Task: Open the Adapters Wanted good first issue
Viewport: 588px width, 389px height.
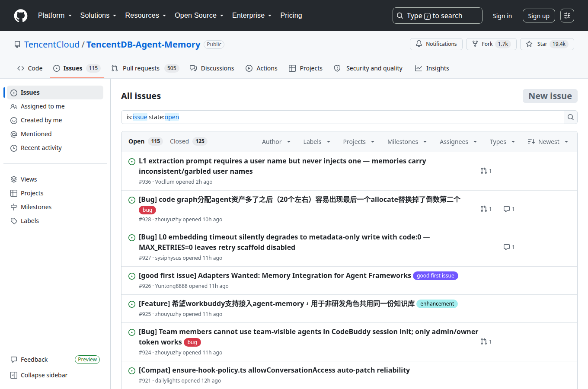Action: pos(275,276)
